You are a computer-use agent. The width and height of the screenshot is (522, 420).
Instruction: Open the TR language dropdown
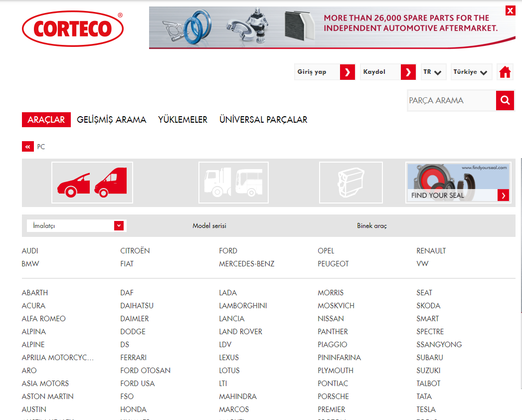click(432, 72)
